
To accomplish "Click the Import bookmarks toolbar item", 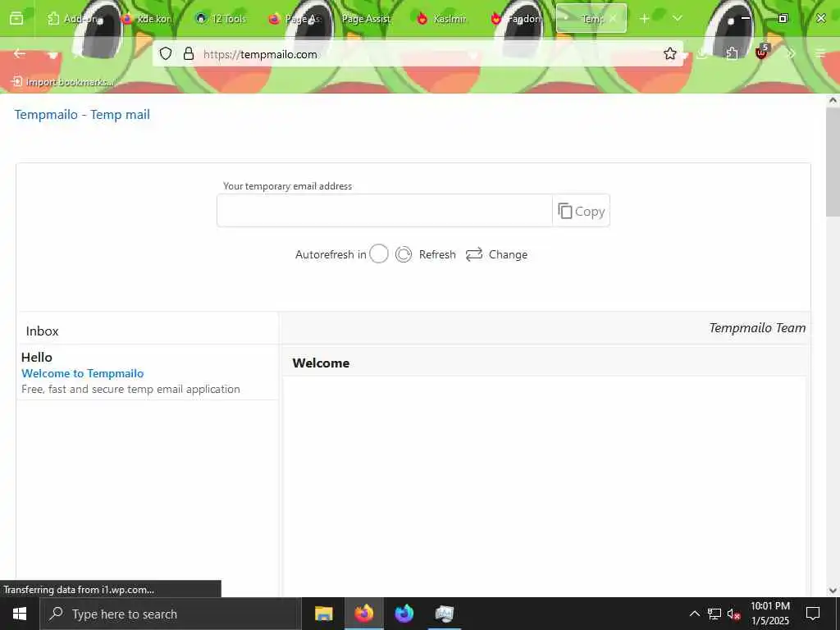I will pos(63,82).
